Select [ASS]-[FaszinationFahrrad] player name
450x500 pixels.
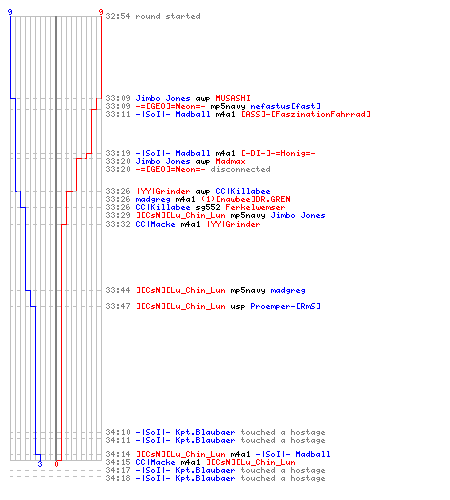click(x=306, y=114)
